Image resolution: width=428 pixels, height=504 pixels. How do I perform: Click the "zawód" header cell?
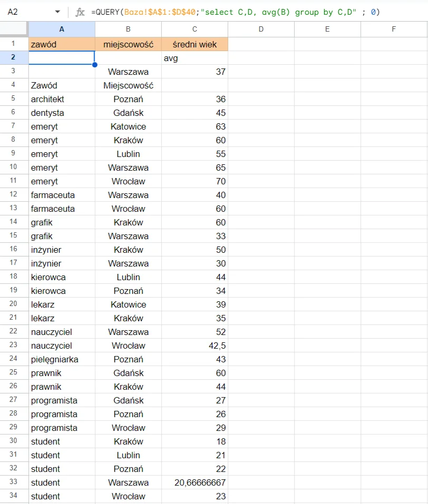(x=62, y=44)
